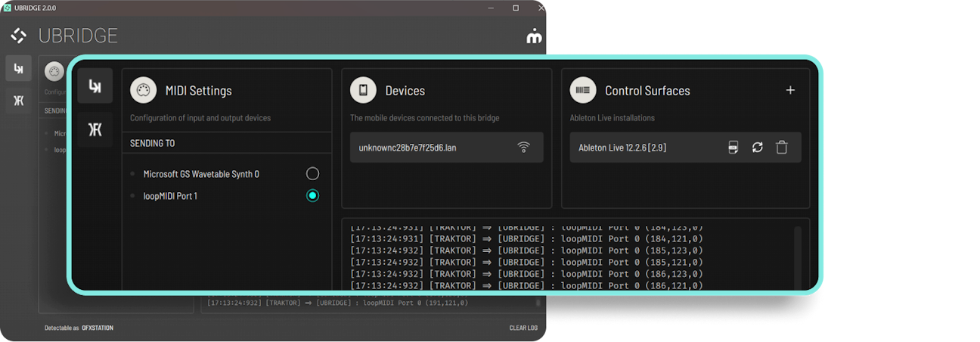Open the Ableton Live tab in the enlarged sidebar
The image size is (980, 342).
pyautogui.click(x=95, y=85)
